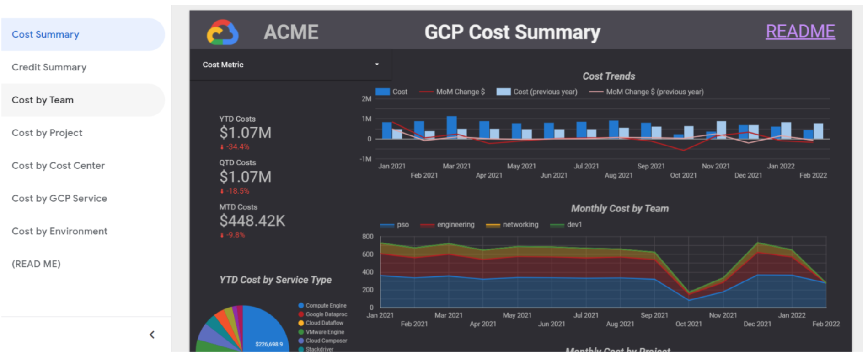Toggle the engineering team legend item

coord(447,225)
